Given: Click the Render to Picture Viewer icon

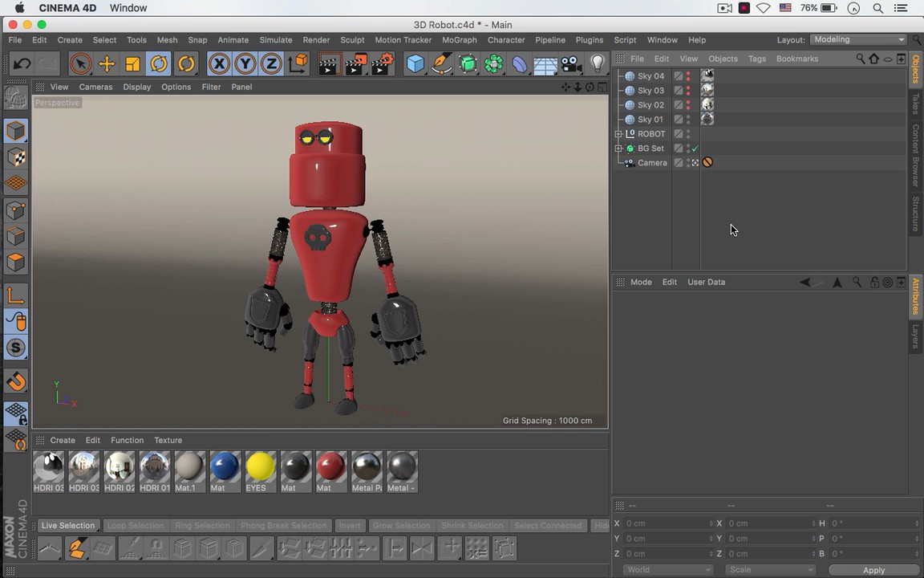Looking at the screenshot, I should 355,64.
